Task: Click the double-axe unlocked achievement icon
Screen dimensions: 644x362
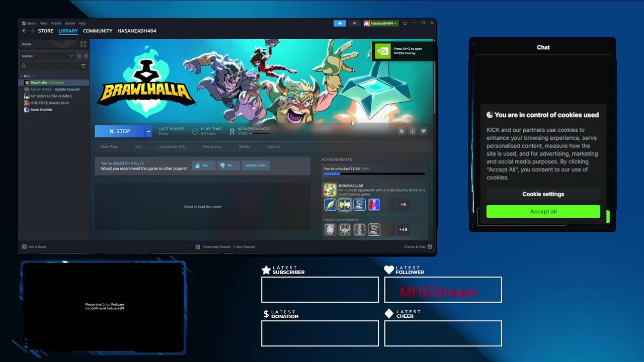Action: [345, 204]
